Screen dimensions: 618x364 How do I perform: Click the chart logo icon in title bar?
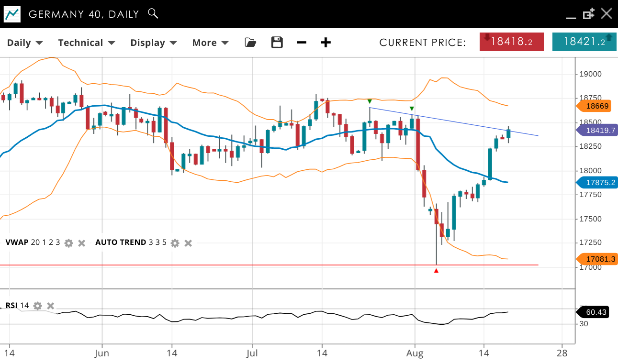(12, 14)
